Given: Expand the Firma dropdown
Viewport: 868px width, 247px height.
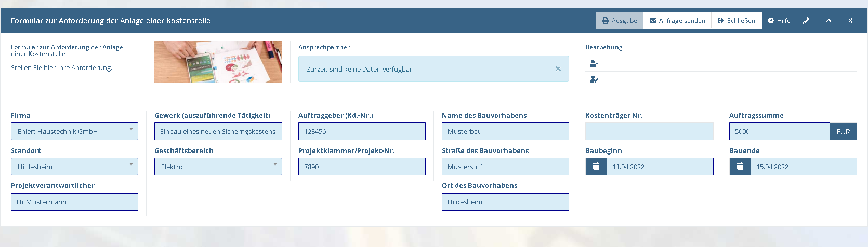Looking at the screenshot, I should 74,131.
